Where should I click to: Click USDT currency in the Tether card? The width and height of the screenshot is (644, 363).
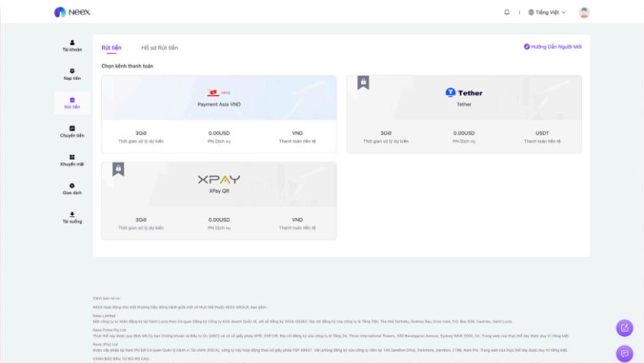(x=542, y=134)
